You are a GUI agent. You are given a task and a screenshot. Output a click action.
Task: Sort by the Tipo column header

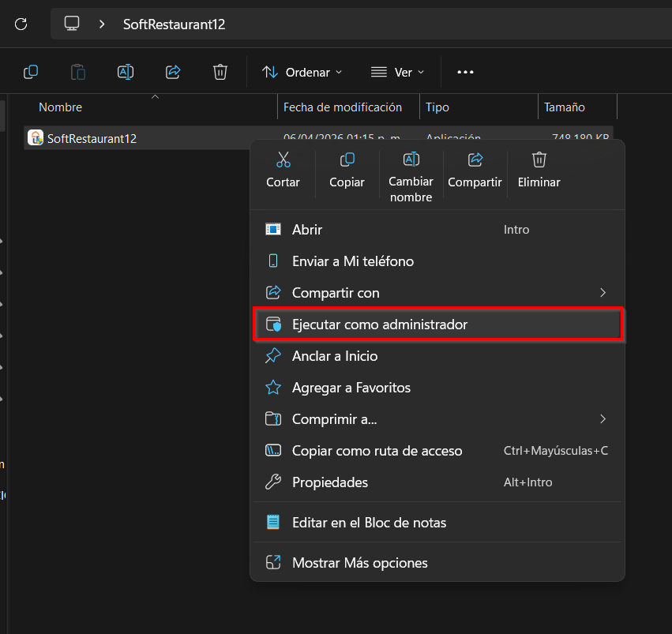click(437, 107)
